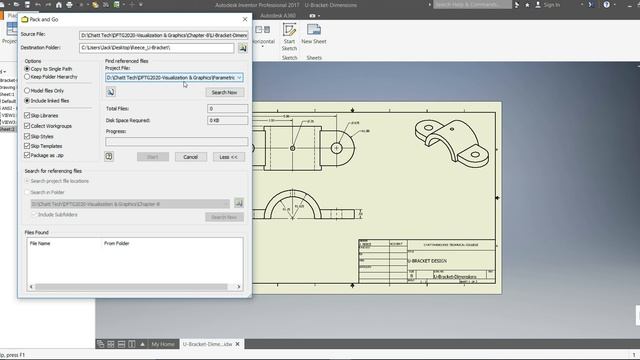Click the Total Files value field

227,109
